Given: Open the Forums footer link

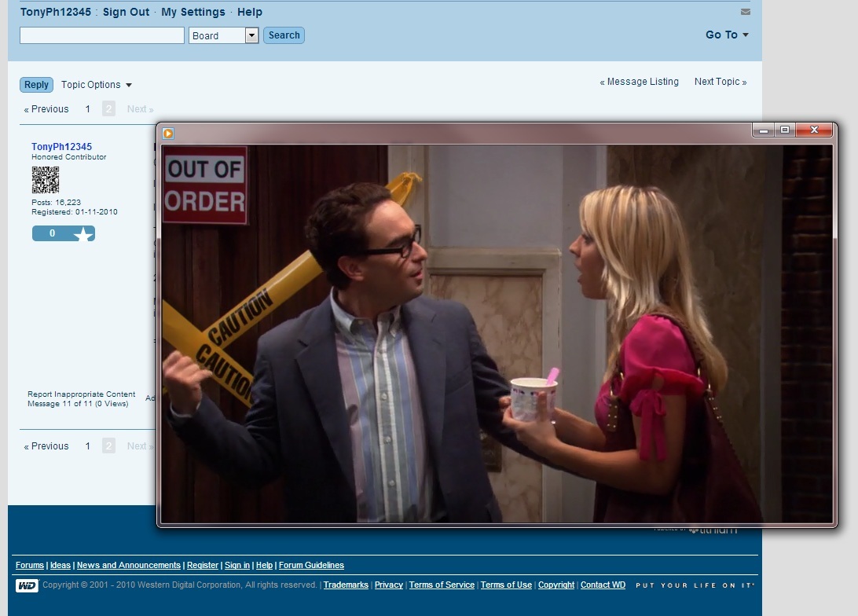Looking at the screenshot, I should coord(30,565).
